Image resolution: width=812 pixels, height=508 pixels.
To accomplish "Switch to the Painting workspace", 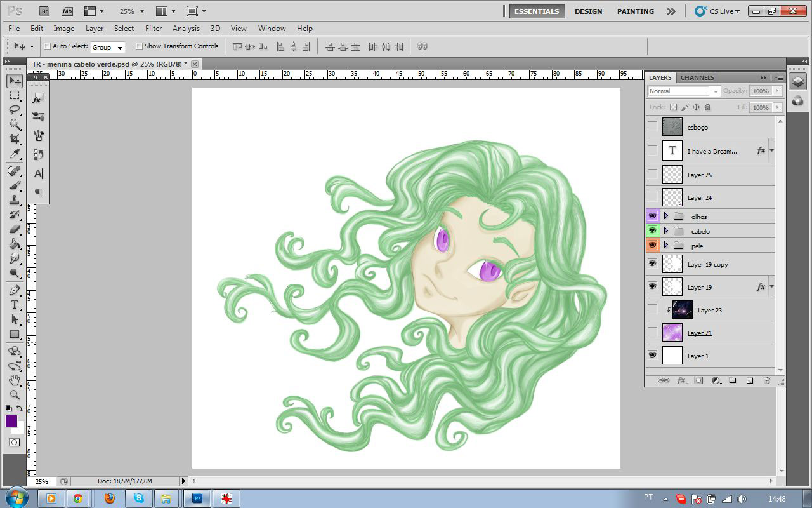I will (635, 11).
